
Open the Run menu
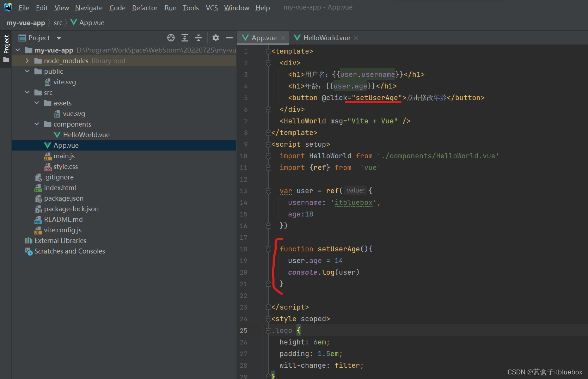tap(171, 8)
